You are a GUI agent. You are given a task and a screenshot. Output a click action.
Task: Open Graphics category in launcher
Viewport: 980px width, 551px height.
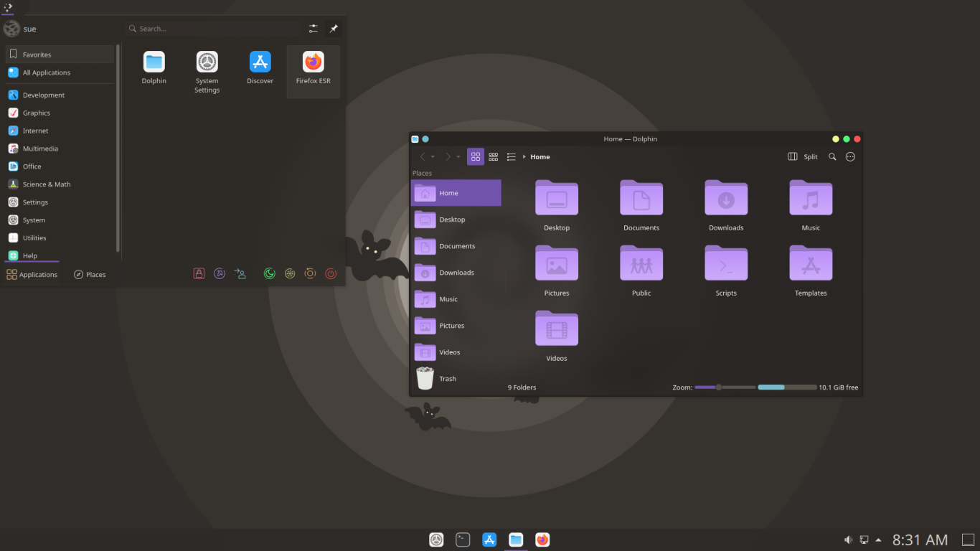tap(60, 113)
